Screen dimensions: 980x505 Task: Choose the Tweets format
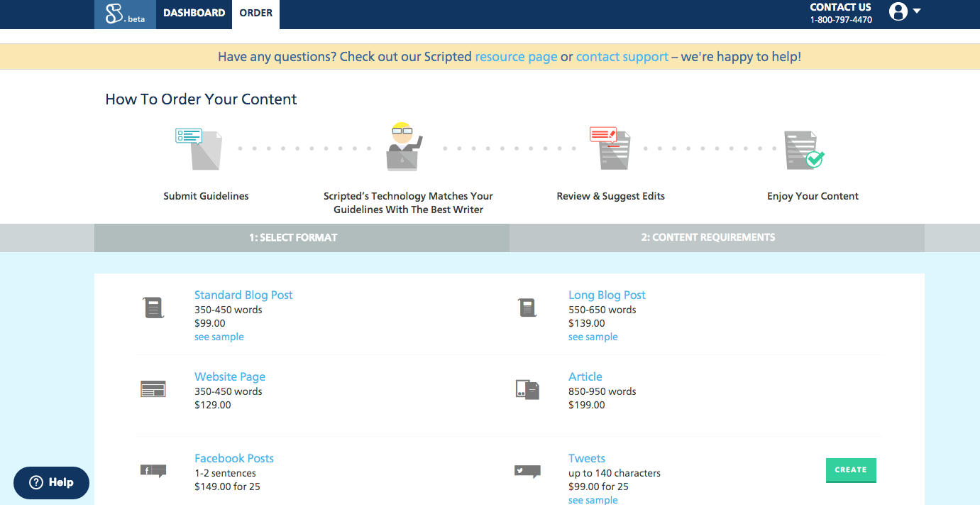(x=587, y=458)
